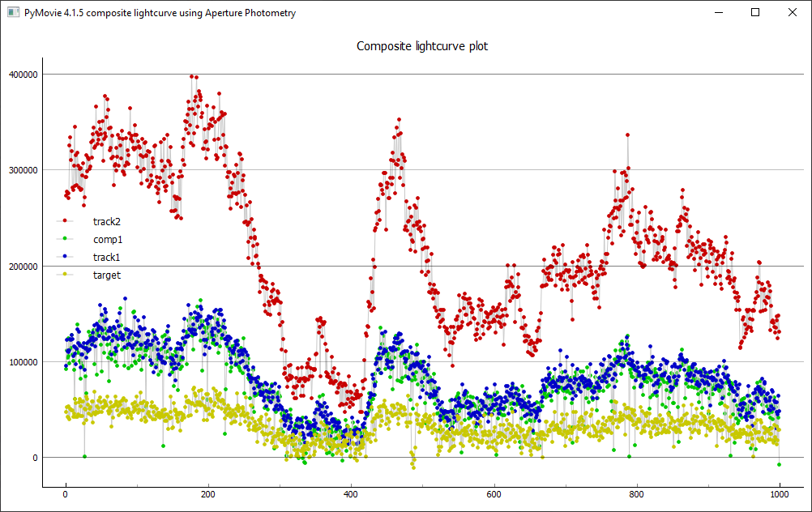Screen dimensions: 812x512
Task: Click the blue track1 legend marker
Action: 65,257
